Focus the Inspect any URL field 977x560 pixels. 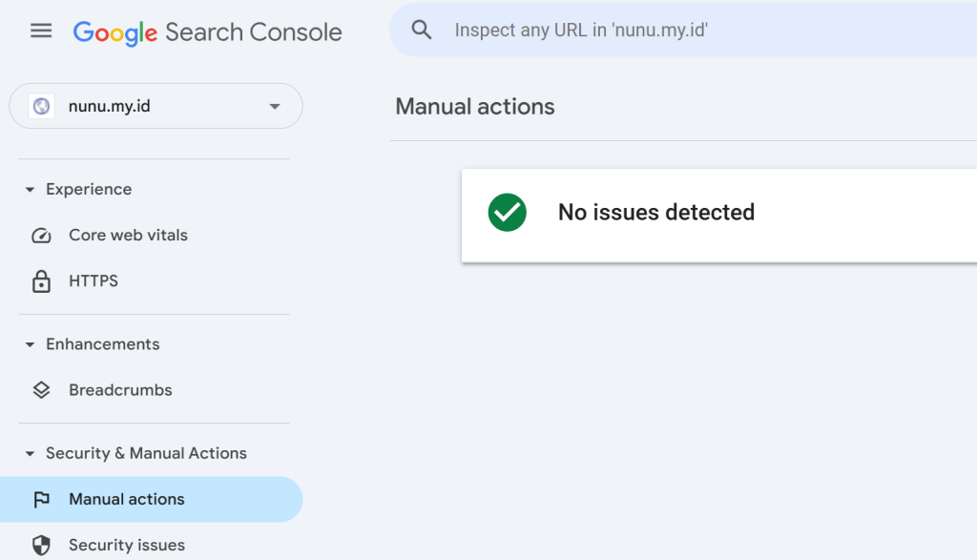click(685, 30)
